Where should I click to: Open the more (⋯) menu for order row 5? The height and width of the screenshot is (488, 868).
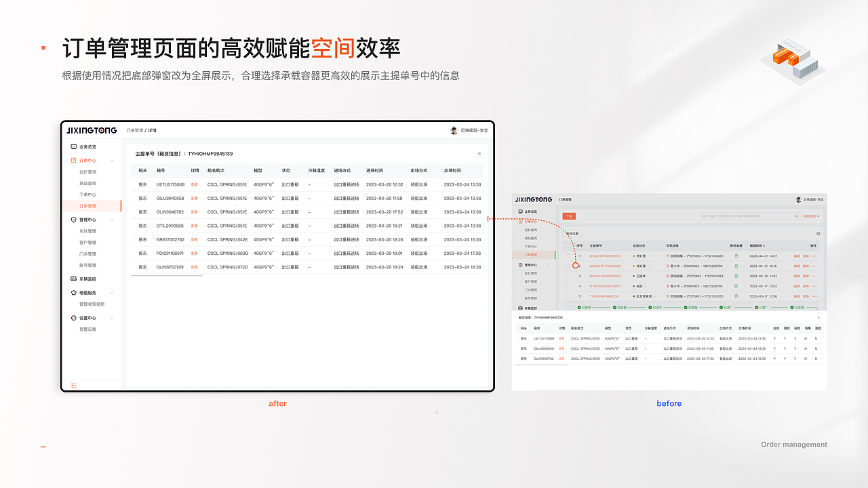coord(814,296)
